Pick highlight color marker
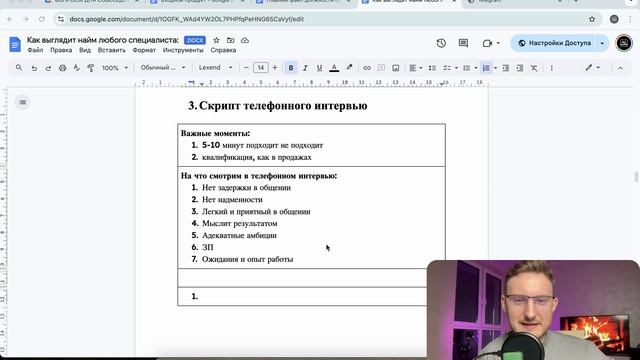The width and height of the screenshot is (640, 360). 349,68
